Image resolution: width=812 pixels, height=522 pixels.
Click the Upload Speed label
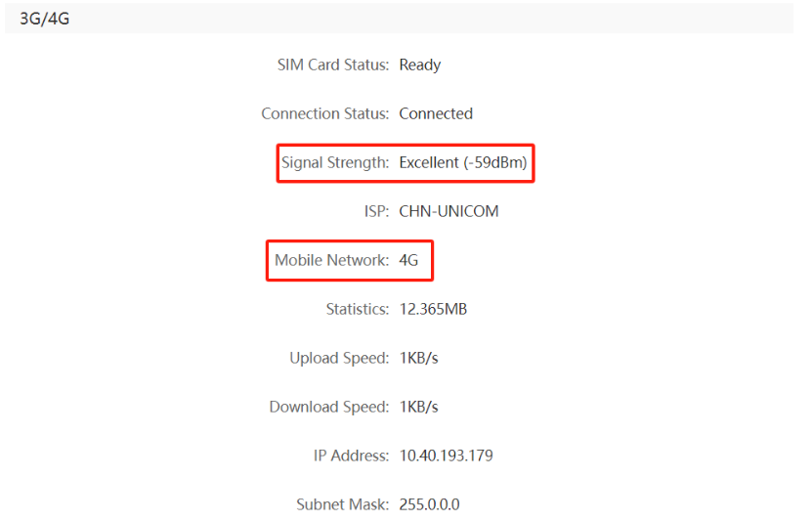339,359
